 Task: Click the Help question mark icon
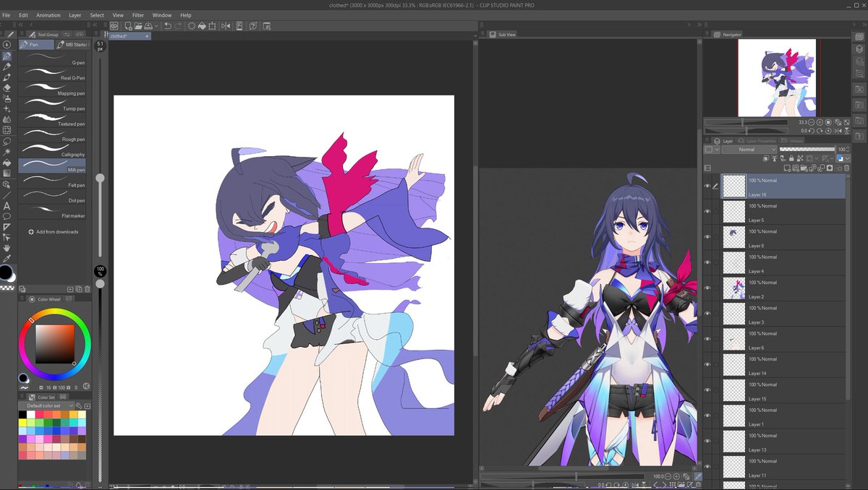tap(253, 25)
